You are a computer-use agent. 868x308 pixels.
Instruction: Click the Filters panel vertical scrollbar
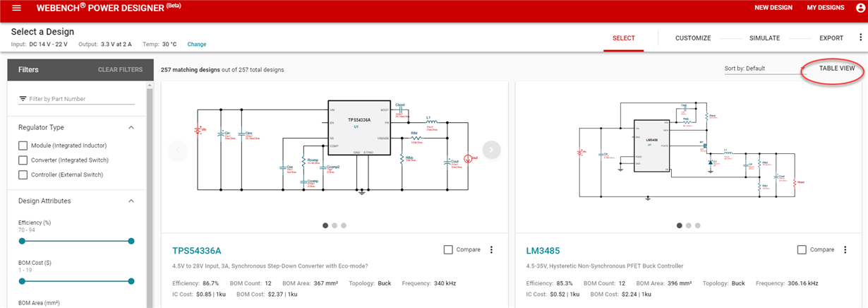pos(150,196)
